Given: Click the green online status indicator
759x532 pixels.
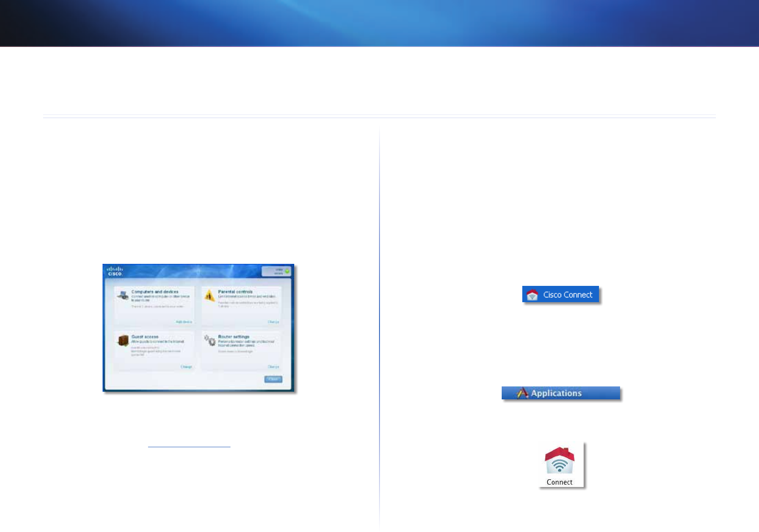Looking at the screenshot, I should point(287,272).
